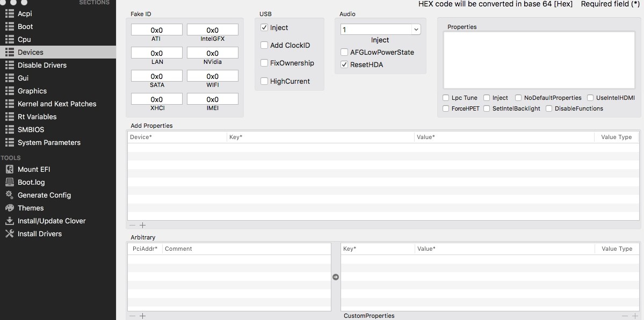The image size is (644, 320).
Task: Open the Acpi section
Action: pyautogui.click(x=25, y=13)
